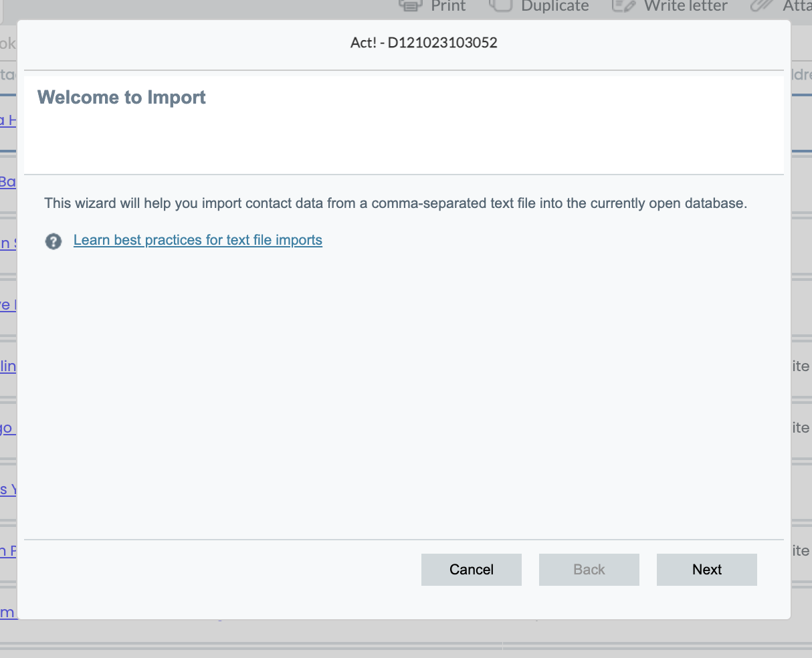Select the Attach toolbar command
Image resolution: width=812 pixels, height=658 pixels.
click(x=789, y=6)
